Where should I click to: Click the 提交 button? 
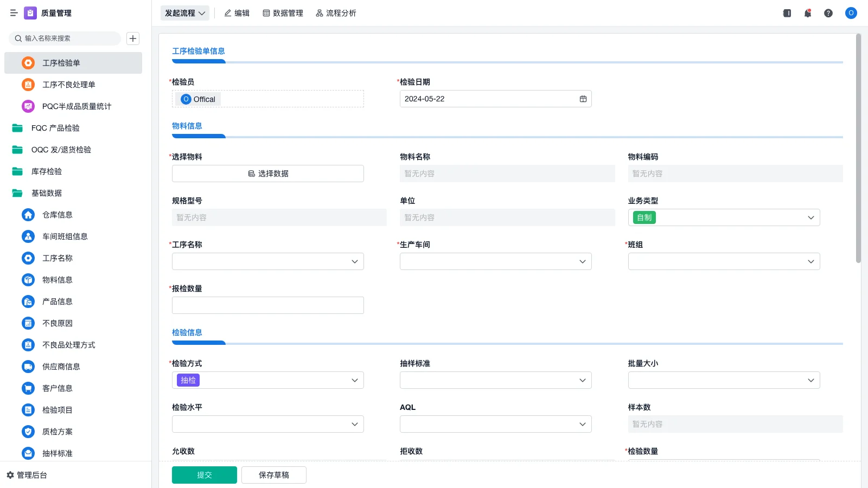[204, 474]
